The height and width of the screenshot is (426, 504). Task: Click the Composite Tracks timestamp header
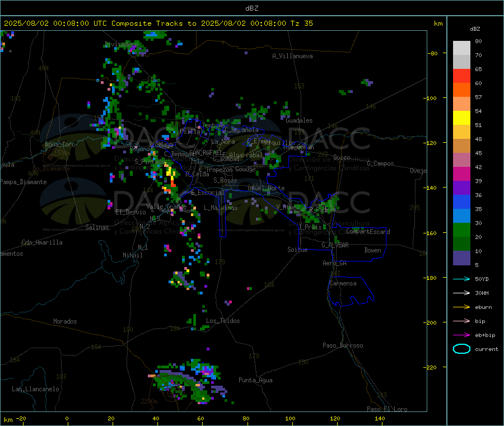[158, 23]
